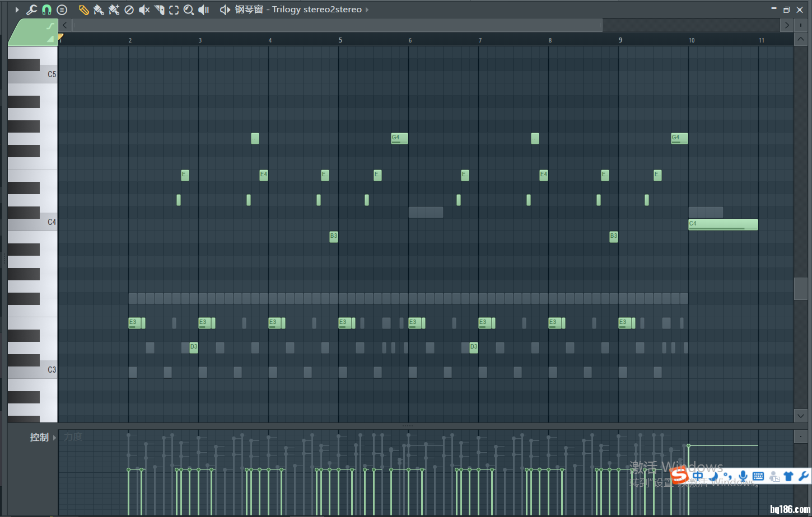Click the speaker icon before the title
Viewport: 812px width, 517px height.
click(225, 10)
